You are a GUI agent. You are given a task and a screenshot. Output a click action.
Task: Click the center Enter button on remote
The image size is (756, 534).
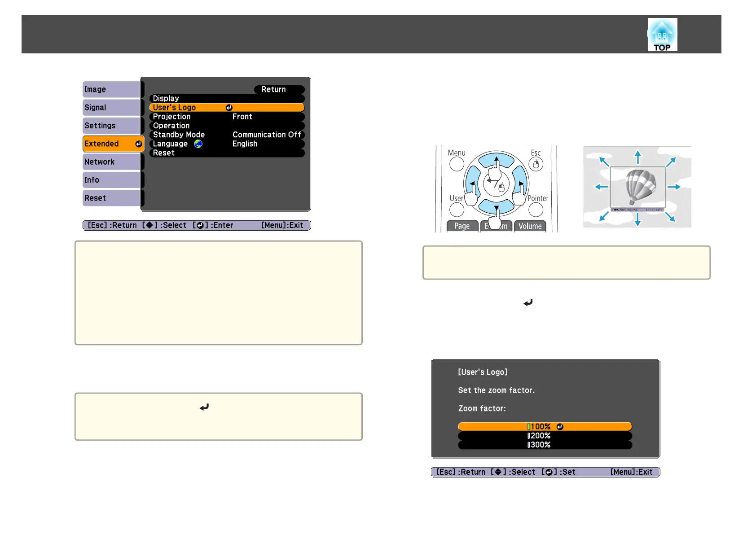pyautogui.click(x=496, y=184)
